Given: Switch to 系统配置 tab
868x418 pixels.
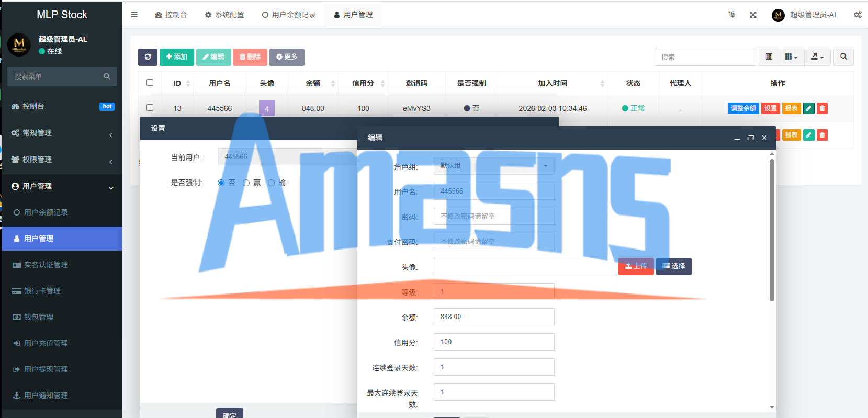Looking at the screenshot, I should pyautogui.click(x=224, y=15).
